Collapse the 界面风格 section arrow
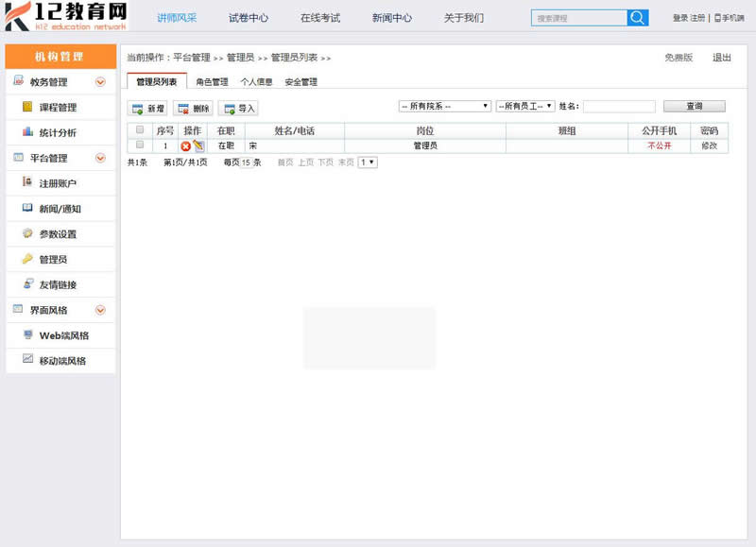Viewport: 756px width, 547px height. click(x=100, y=310)
